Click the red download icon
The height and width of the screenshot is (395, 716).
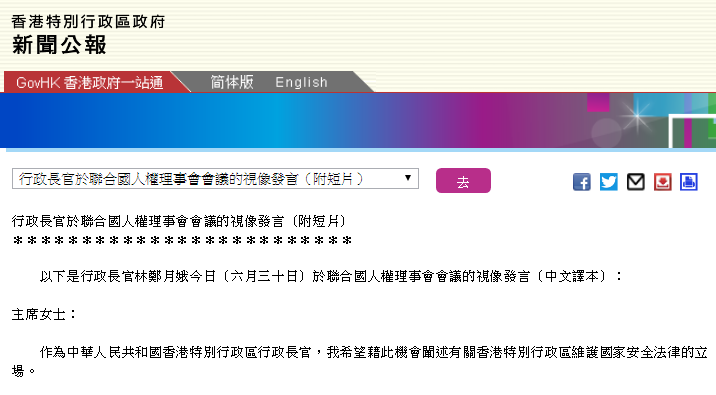click(663, 182)
